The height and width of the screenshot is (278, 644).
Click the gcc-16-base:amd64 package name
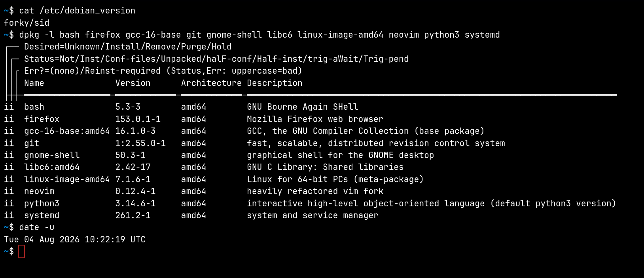67,131
